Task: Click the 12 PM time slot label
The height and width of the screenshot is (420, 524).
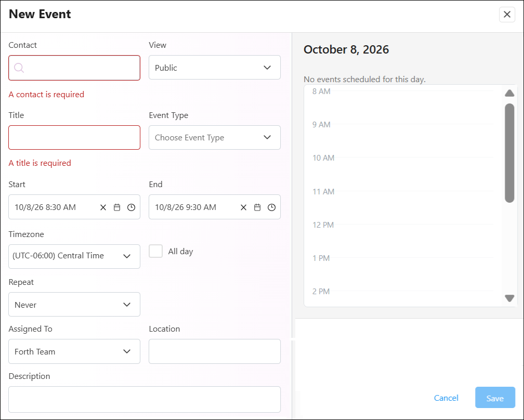Action: [x=323, y=225]
